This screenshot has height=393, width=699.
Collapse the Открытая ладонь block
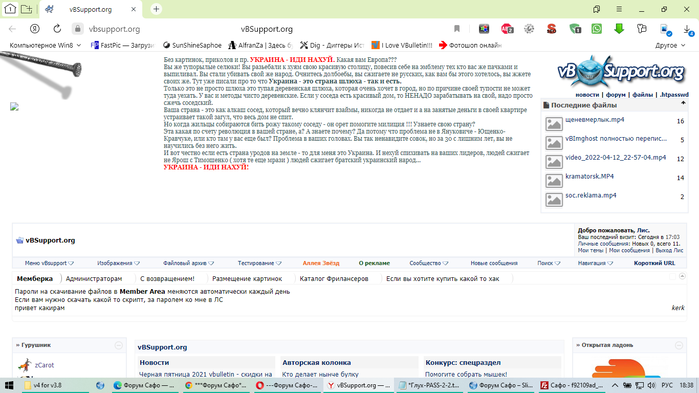[x=678, y=345]
